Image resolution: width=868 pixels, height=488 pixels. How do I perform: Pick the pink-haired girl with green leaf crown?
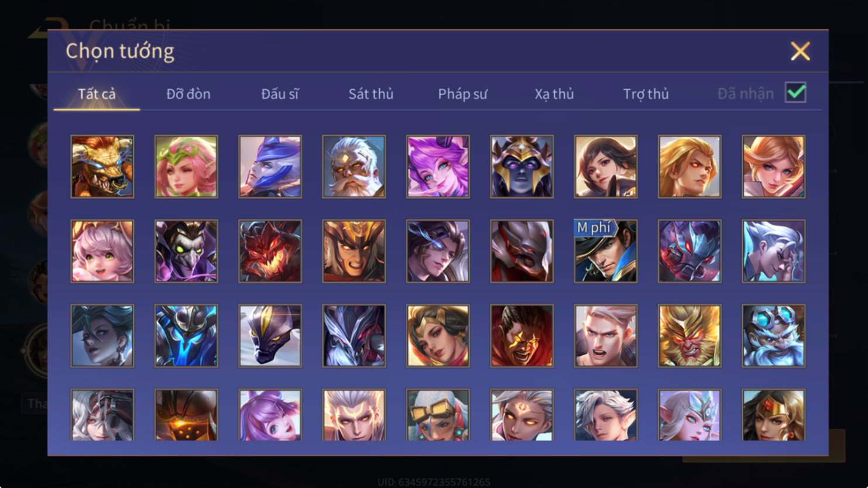186,167
